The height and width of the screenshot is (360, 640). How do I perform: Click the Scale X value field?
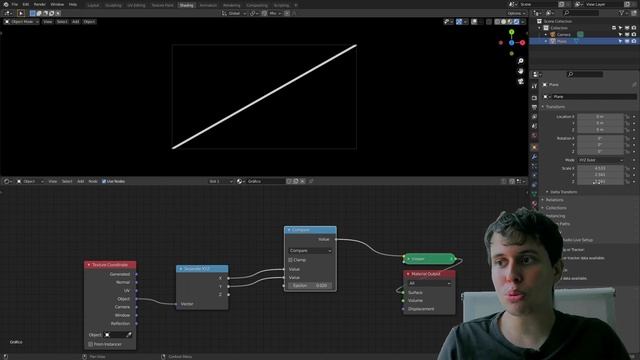(x=600, y=168)
